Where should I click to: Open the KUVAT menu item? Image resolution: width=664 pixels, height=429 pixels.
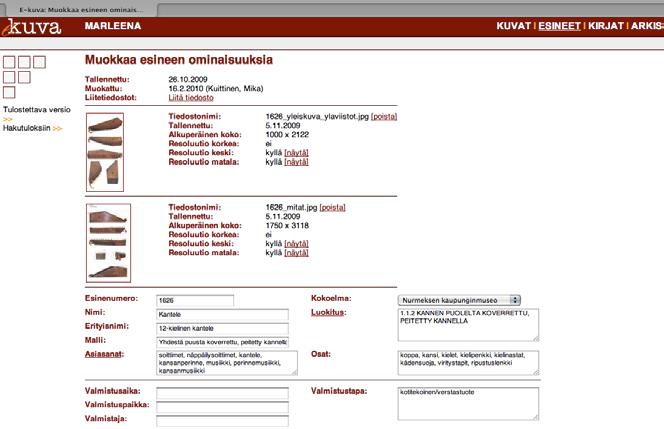click(x=513, y=26)
